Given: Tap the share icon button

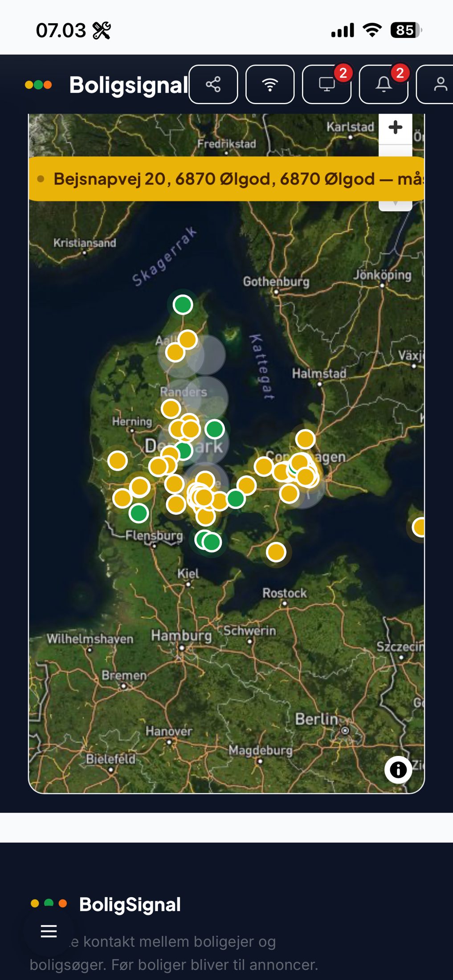Looking at the screenshot, I should coord(213,84).
